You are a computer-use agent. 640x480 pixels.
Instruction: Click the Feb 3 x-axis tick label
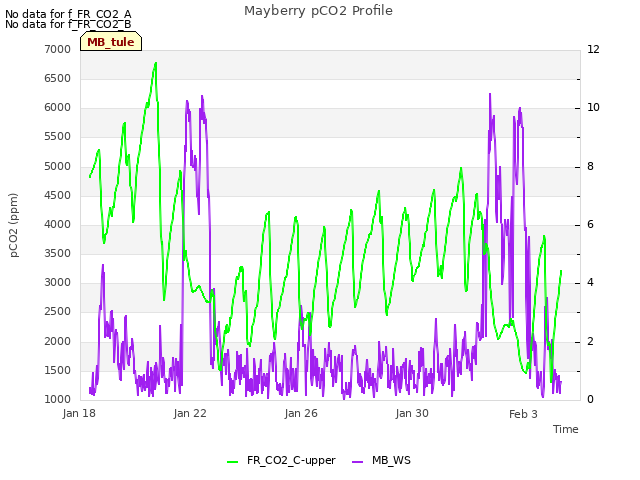(x=523, y=414)
